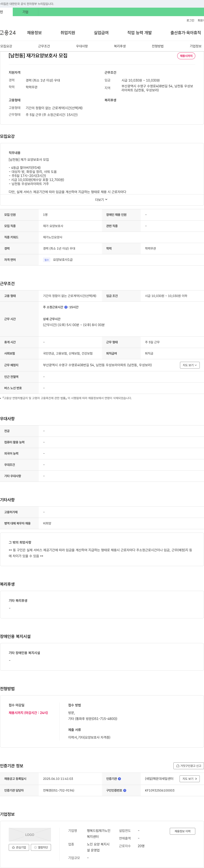Jump to 우대사항 section tab
The image size is (204, 868).
[x=82, y=46]
